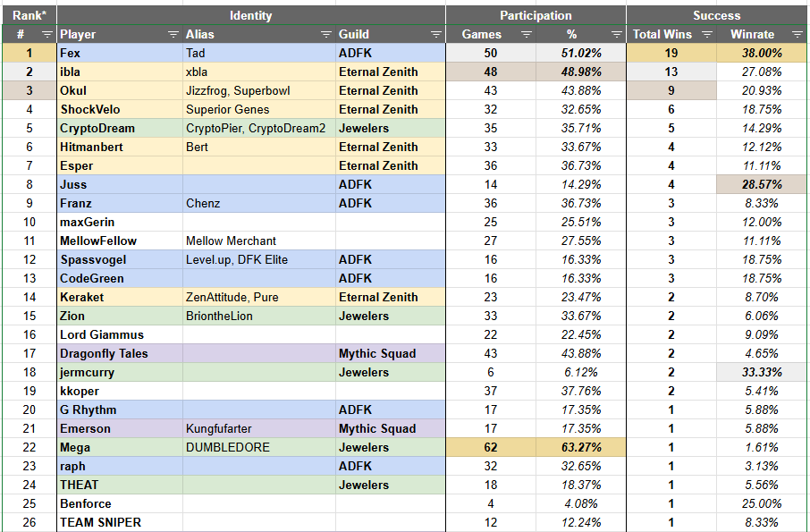
Task: Click the player cell G Rhythm
Action: pos(120,410)
